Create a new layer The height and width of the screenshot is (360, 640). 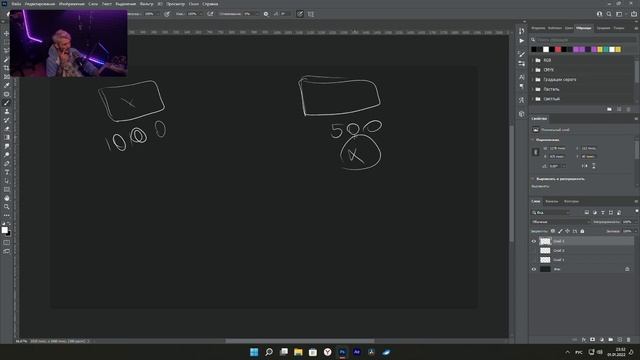coord(620,340)
